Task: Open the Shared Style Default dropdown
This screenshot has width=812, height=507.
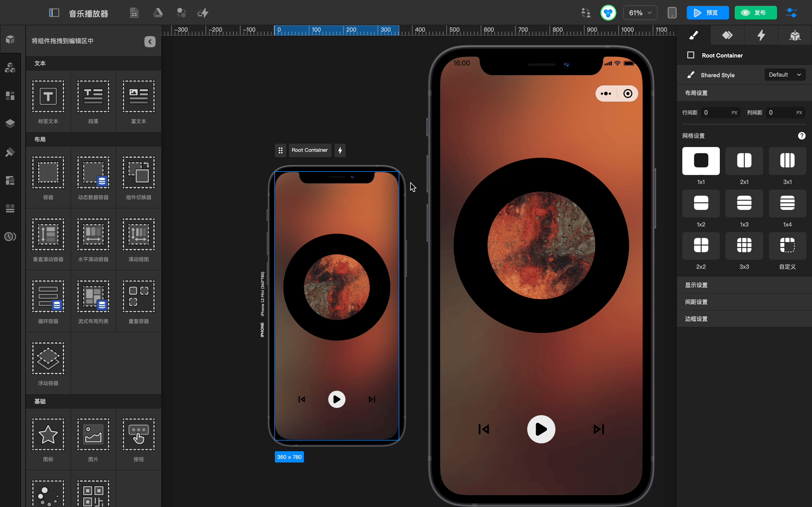Action: [784, 75]
